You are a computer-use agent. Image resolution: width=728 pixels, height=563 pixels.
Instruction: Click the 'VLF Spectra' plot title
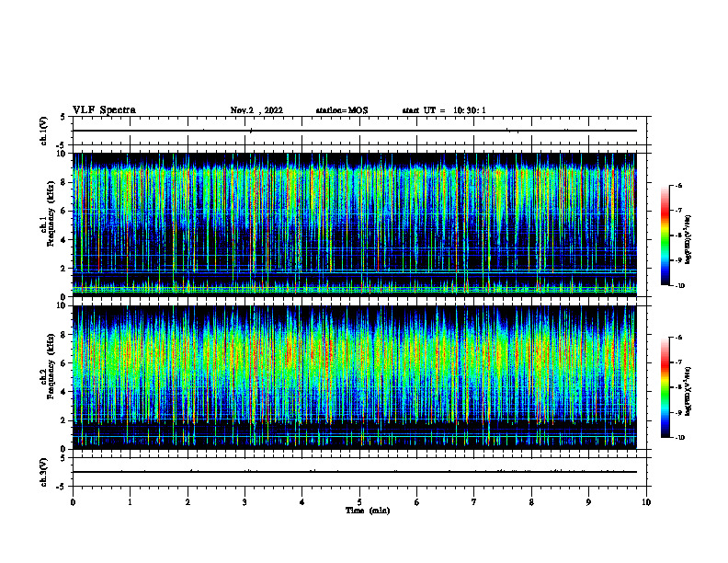point(104,110)
